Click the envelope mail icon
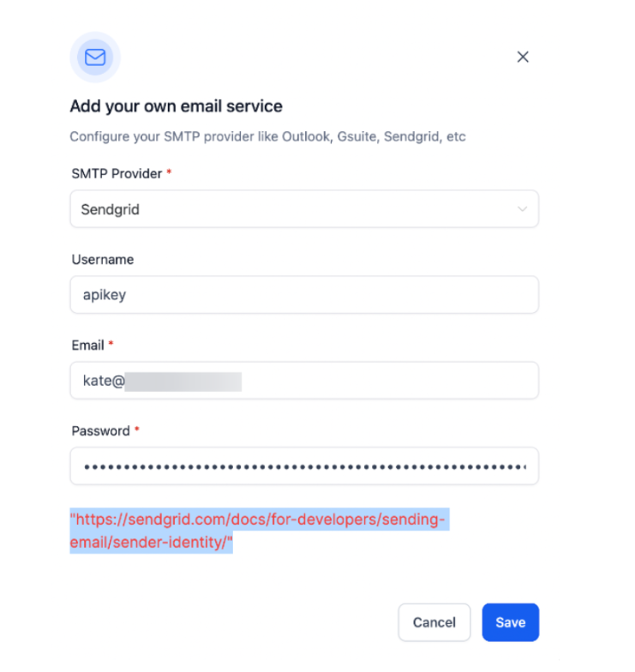The image size is (635, 672). coord(95,57)
